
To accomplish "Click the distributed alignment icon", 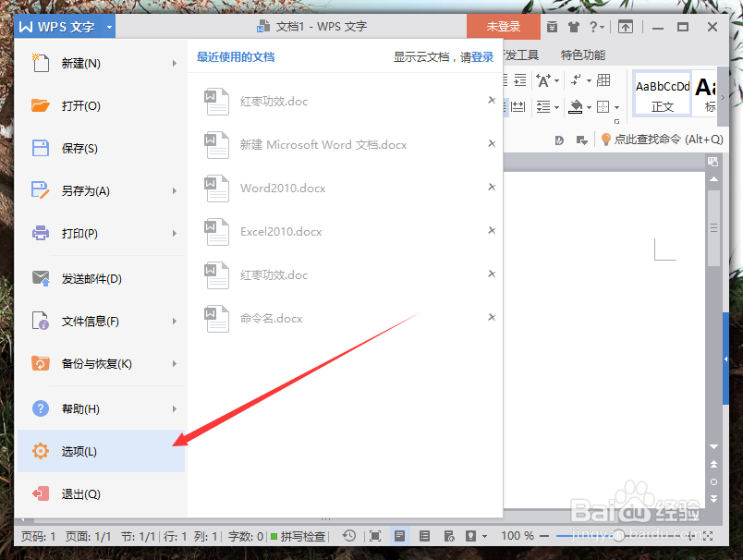I will pyautogui.click(x=518, y=107).
